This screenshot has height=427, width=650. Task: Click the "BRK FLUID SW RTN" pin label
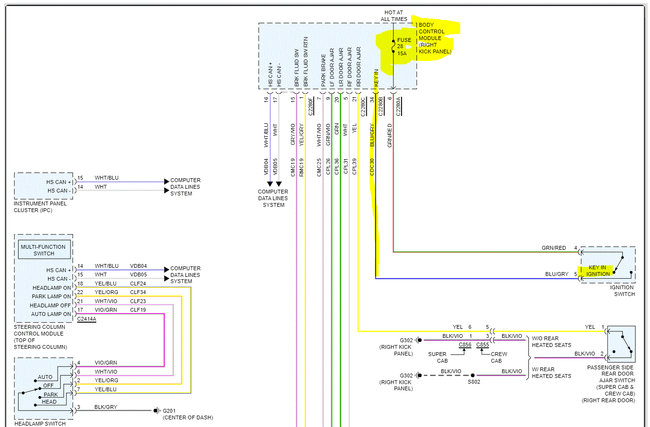coord(306,62)
